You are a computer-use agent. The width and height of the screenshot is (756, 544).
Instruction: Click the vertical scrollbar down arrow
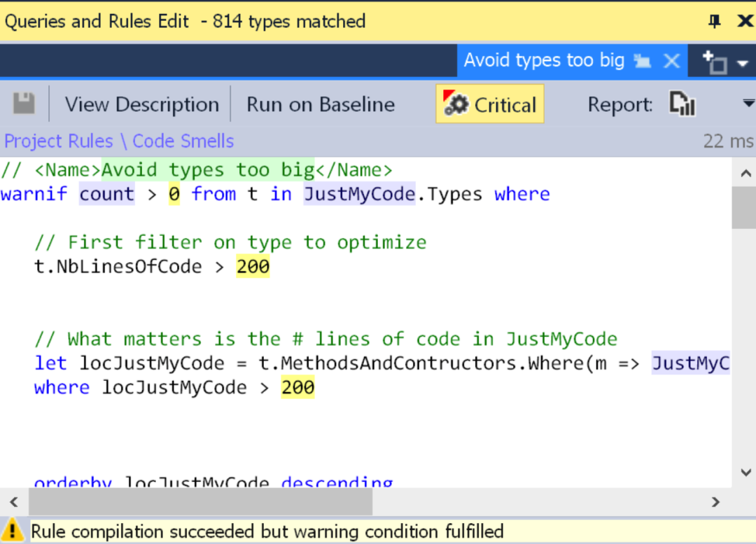click(x=745, y=473)
